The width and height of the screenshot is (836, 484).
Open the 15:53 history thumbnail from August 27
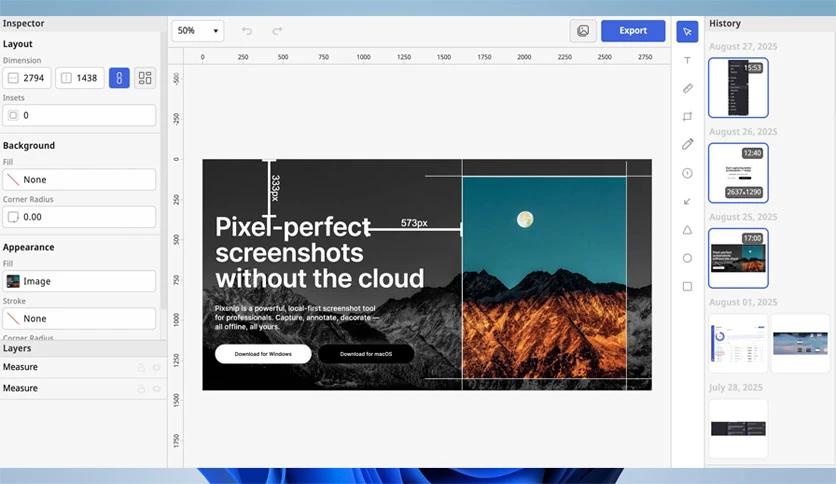(738, 87)
